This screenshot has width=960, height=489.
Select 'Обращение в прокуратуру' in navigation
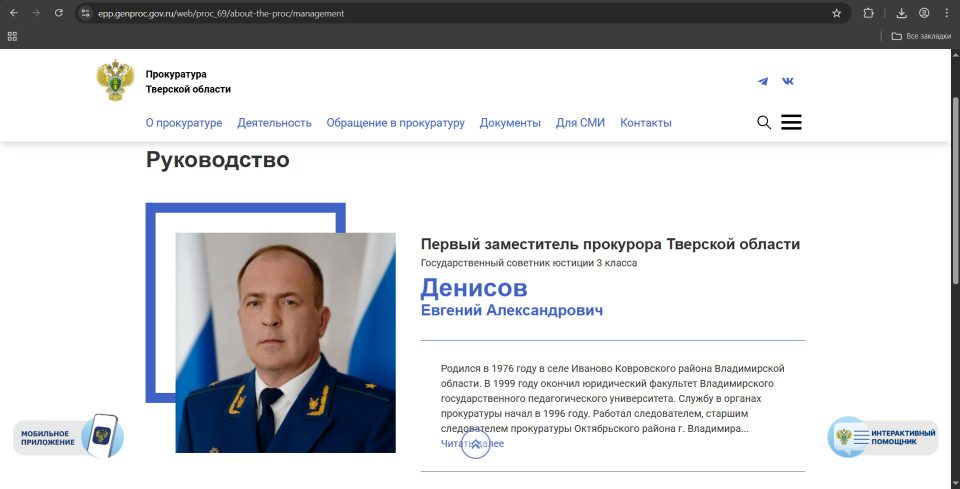tap(395, 123)
